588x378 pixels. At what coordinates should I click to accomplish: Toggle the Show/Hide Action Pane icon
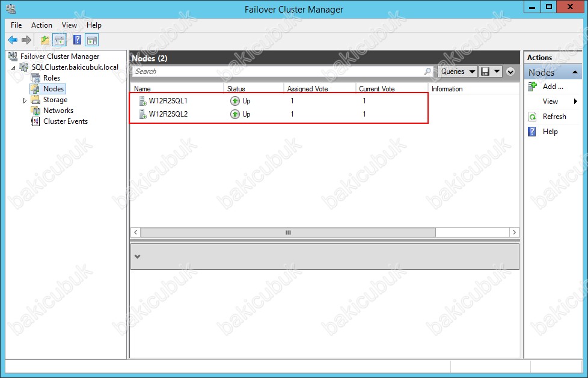[x=91, y=40]
